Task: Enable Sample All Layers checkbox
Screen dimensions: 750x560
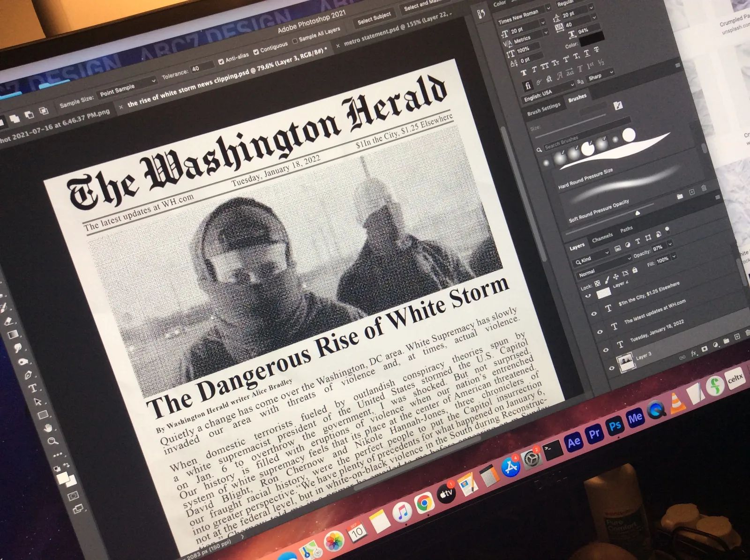Action: 294,41
